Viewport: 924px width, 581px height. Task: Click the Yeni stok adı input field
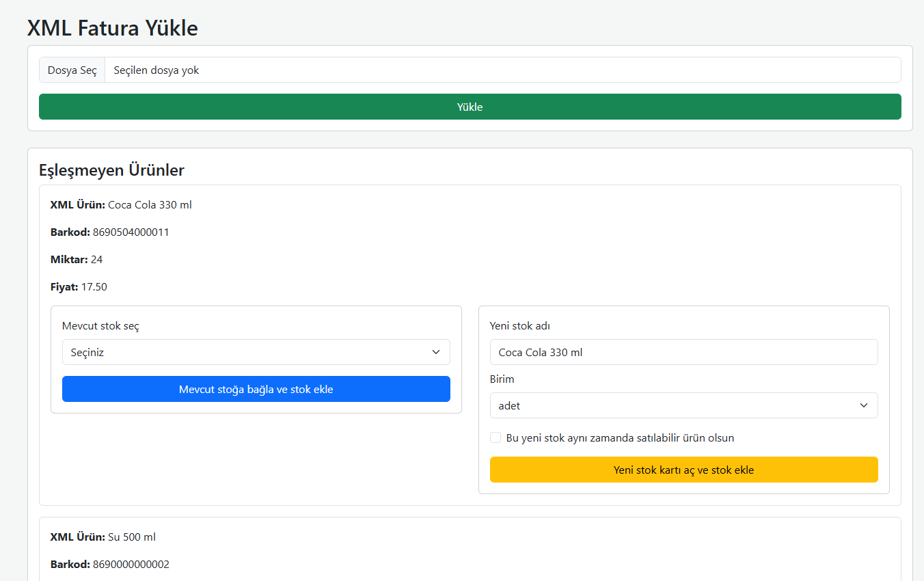tap(683, 351)
